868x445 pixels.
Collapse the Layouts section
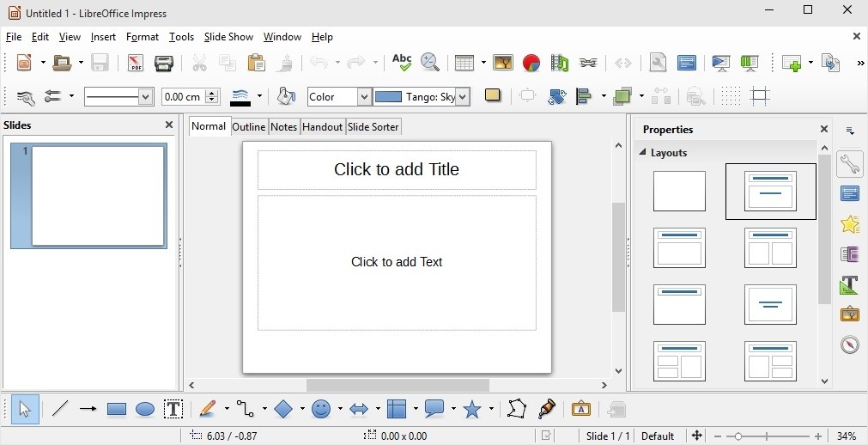coord(641,153)
